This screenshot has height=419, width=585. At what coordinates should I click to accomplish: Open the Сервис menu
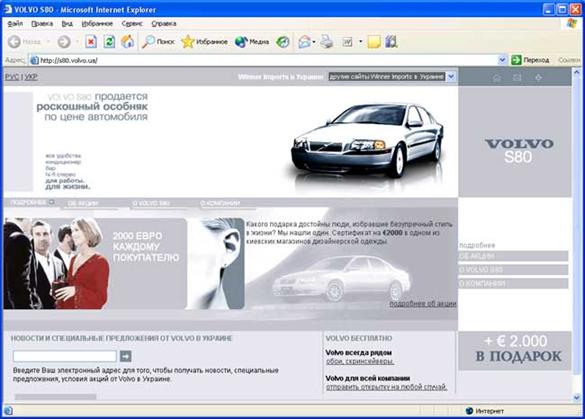tap(132, 24)
